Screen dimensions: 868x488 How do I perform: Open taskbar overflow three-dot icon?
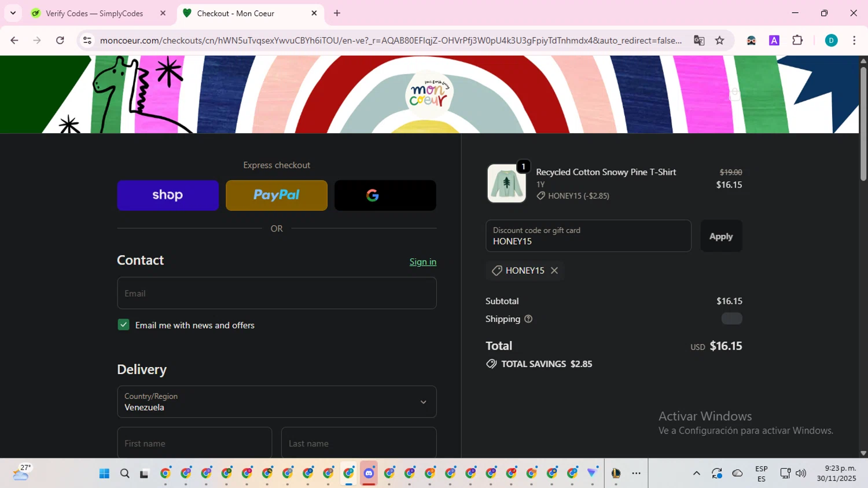tap(637, 474)
